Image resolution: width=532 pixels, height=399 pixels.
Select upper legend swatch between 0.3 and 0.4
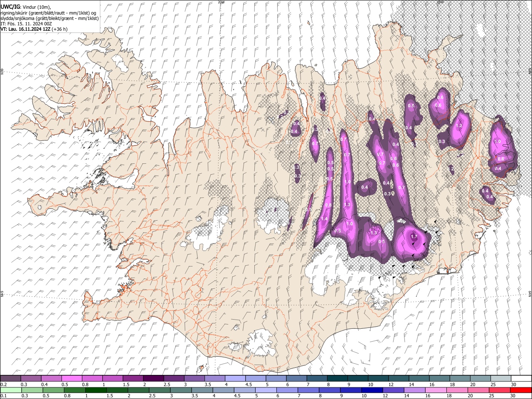pyautogui.click(x=31, y=379)
